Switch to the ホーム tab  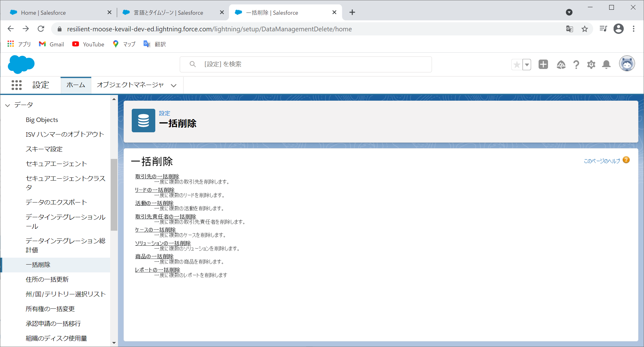[76, 85]
